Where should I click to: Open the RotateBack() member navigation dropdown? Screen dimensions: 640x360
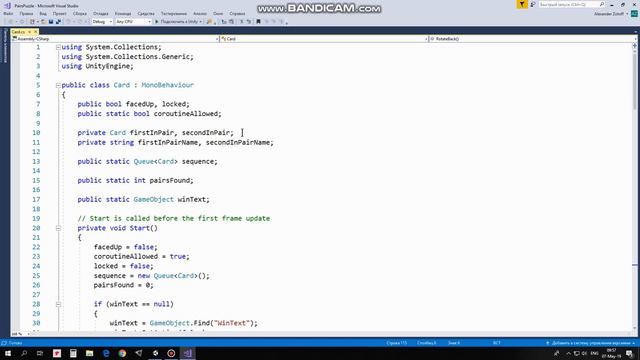click(532, 39)
